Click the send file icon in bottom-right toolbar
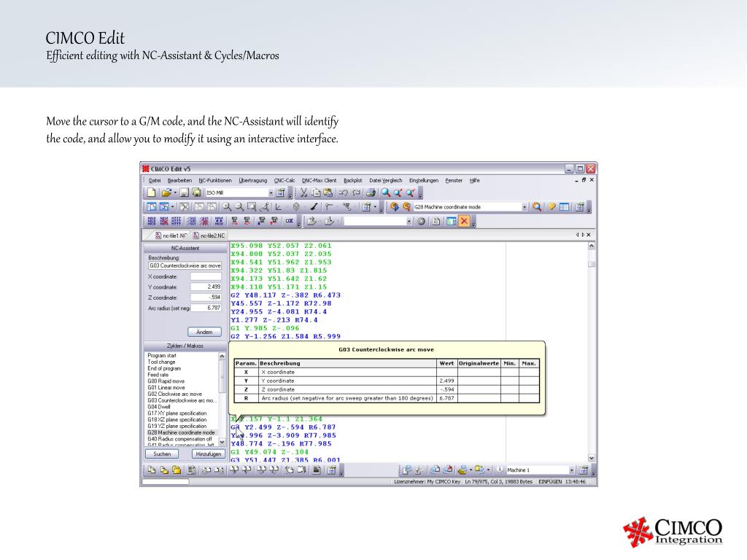747x560 pixels. coord(406,470)
